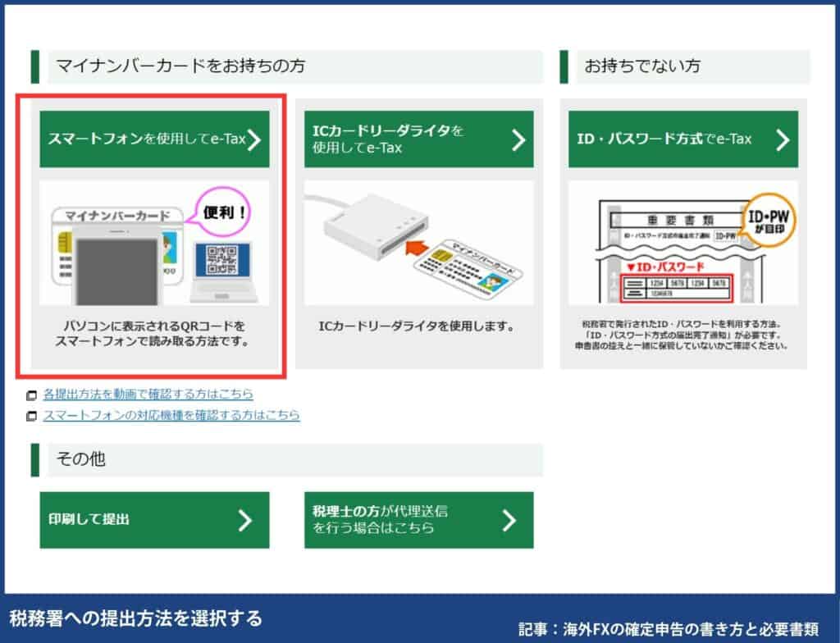The image size is (840, 643).
Task: Click the お持ちでない方 heading
Action: [x=642, y=66]
